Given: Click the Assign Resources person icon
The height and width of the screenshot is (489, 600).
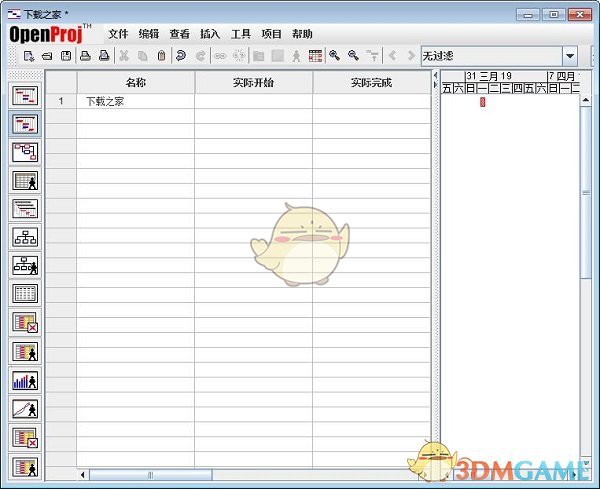Looking at the screenshot, I should tap(296, 56).
